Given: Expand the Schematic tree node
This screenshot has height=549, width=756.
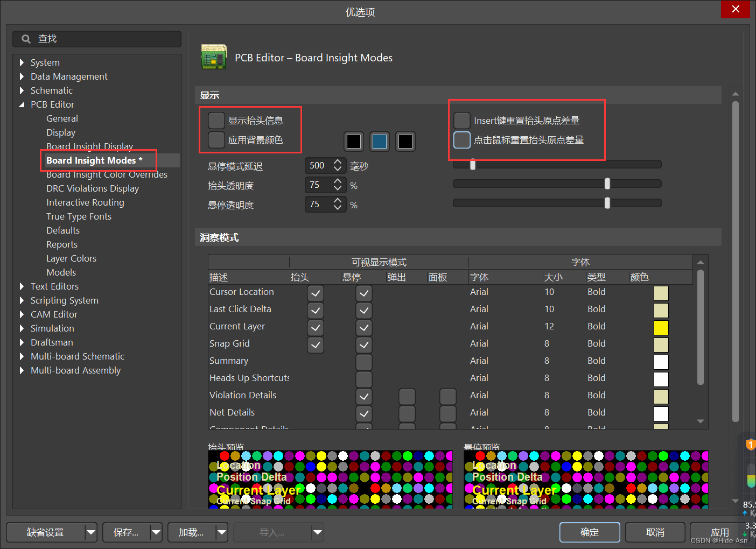Looking at the screenshot, I should 22,90.
